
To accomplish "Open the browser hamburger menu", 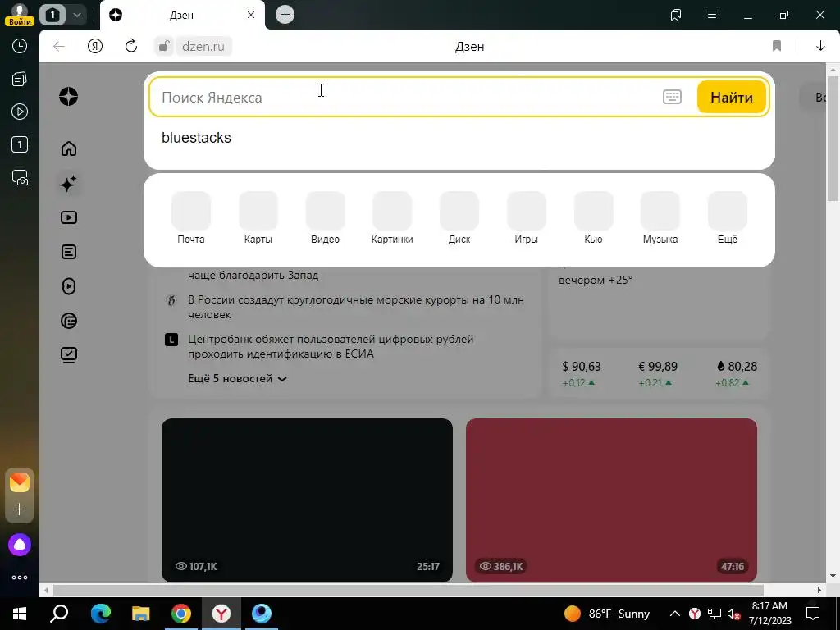I will 712,15.
